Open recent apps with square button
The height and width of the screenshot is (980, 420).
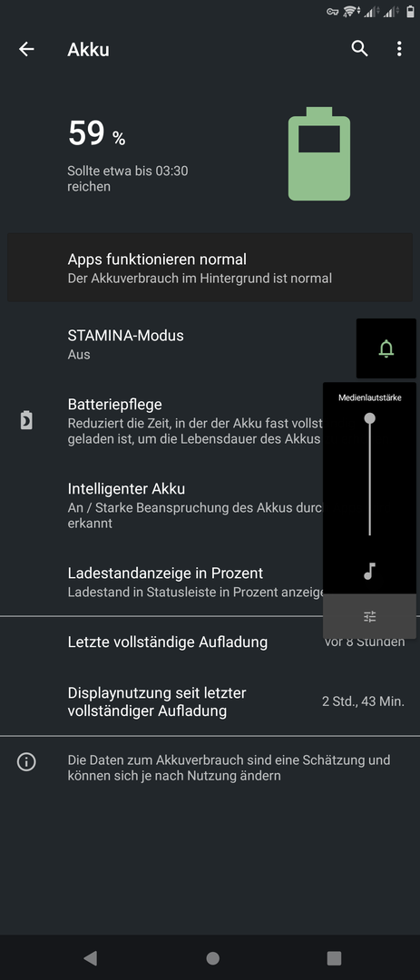point(335,957)
